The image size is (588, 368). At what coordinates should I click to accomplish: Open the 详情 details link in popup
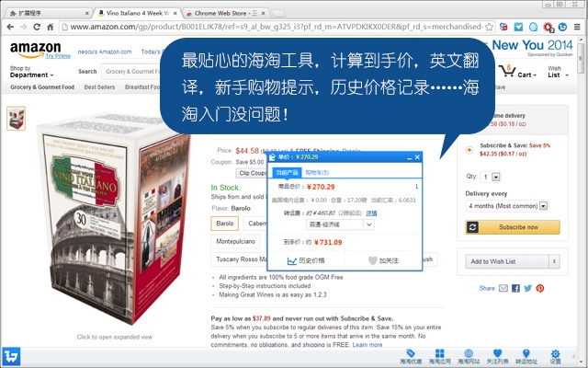(371, 213)
